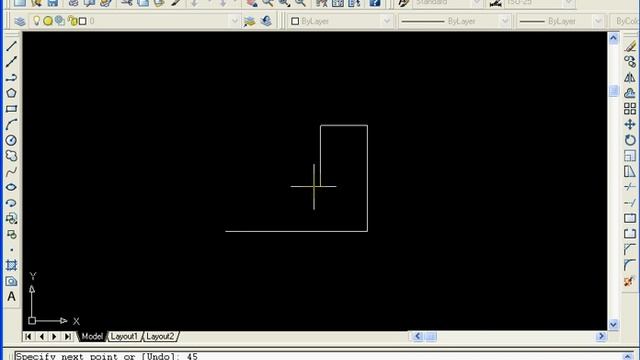The image size is (640, 360).
Task: Click the Save floppy disk icon
Action: coord(53,3)
